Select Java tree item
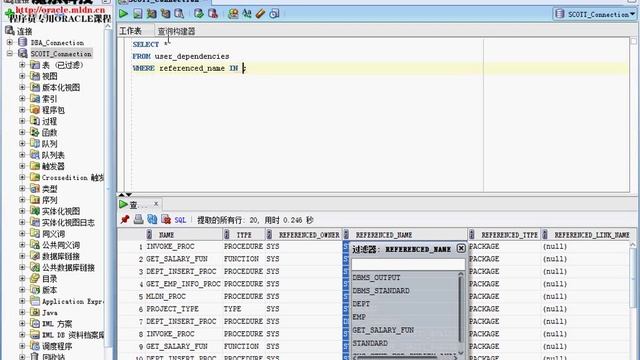This screenshot has width=640, height=360. [49, 313]
